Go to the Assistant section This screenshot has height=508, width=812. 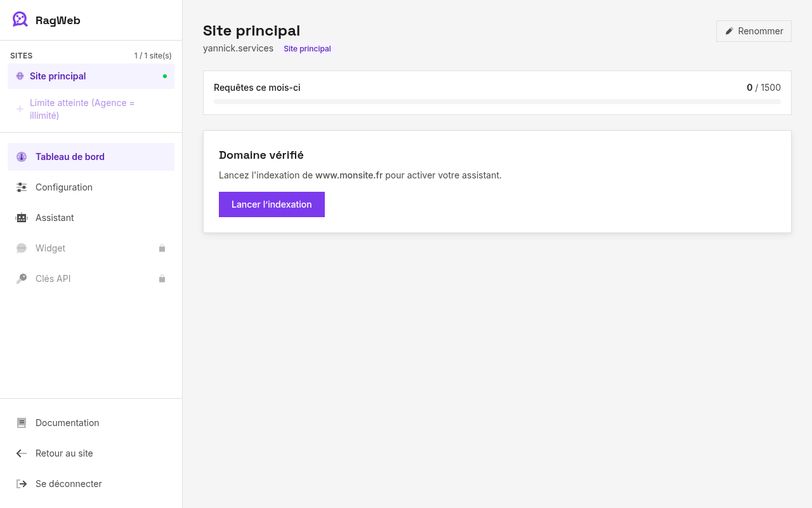pyautogui.click(x=91, y=218)
